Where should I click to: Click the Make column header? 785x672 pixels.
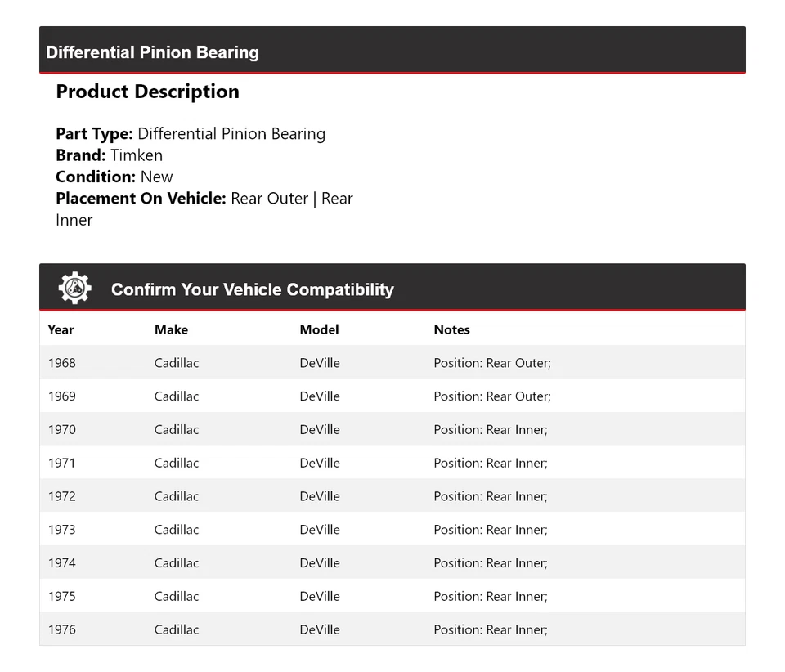click(171, 329)
